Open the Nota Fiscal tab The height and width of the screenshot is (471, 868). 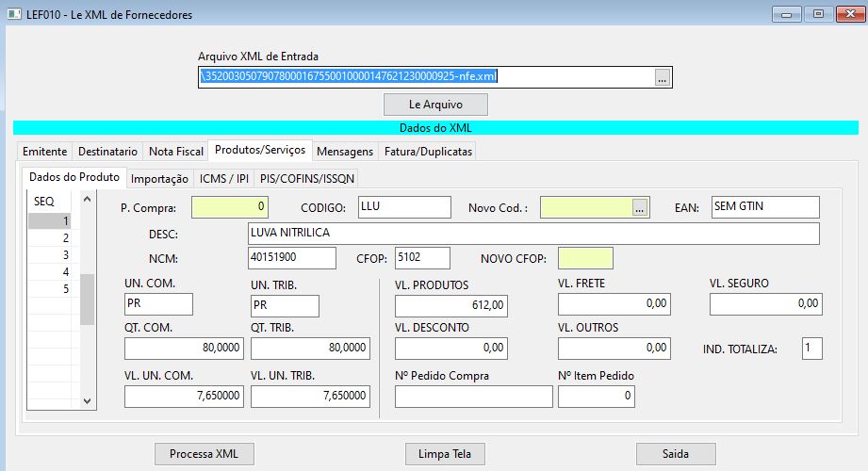(176, 151)
